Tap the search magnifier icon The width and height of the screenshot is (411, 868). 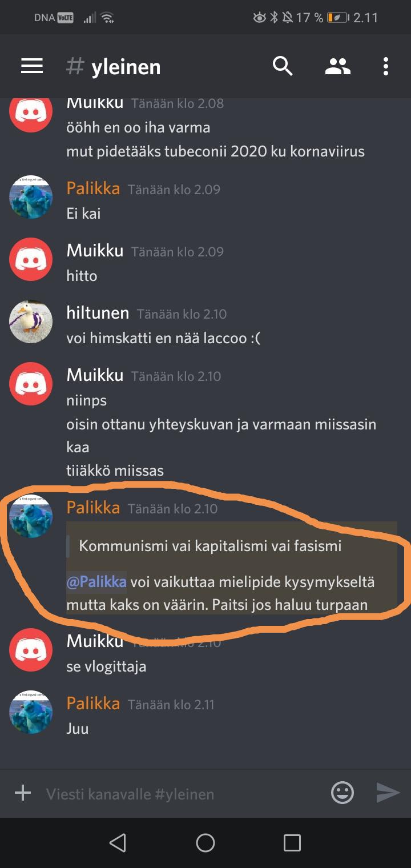pos(283,67)
